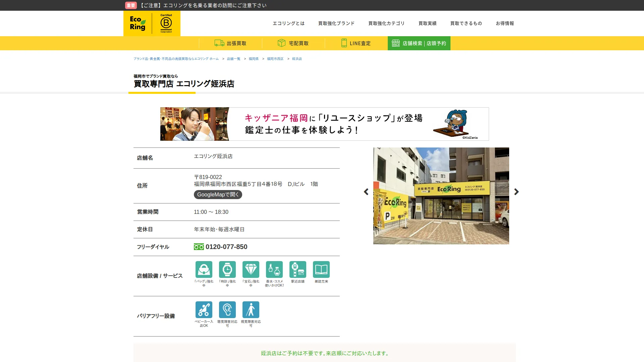Go to 宅配買取 service tab
This screenshot has height=362, width=644.
coord(293,43)
